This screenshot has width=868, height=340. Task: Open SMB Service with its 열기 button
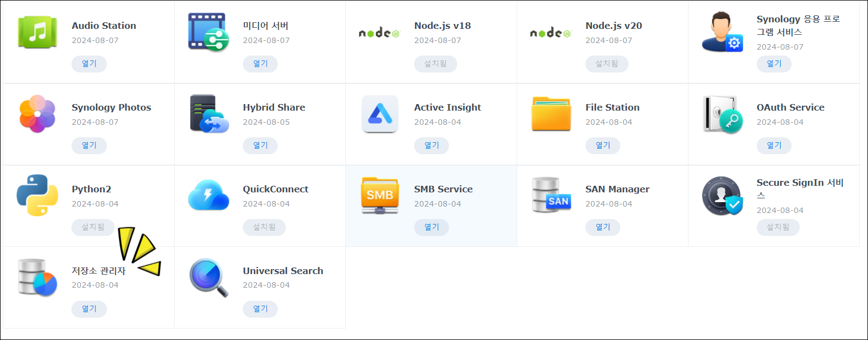click(x=432, y=227)
